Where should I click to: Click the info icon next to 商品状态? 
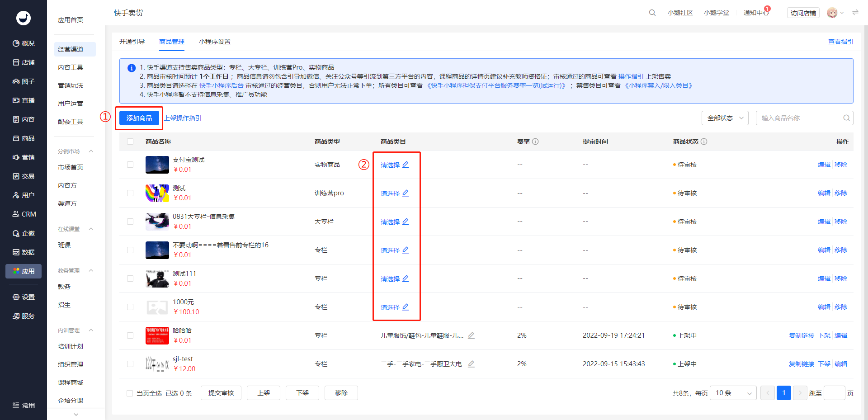704,142
